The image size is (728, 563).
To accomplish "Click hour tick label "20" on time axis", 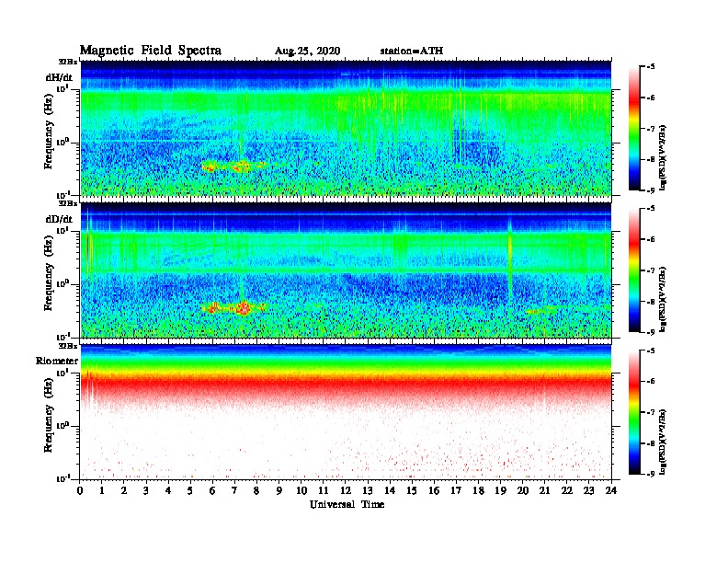I will (x=523, y=490).
